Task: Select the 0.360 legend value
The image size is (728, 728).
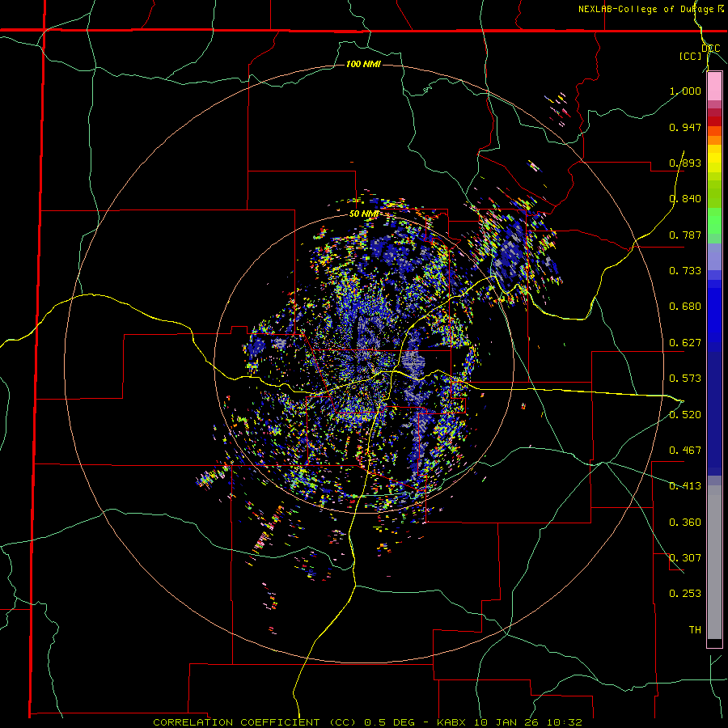Action: pos(685,523)
